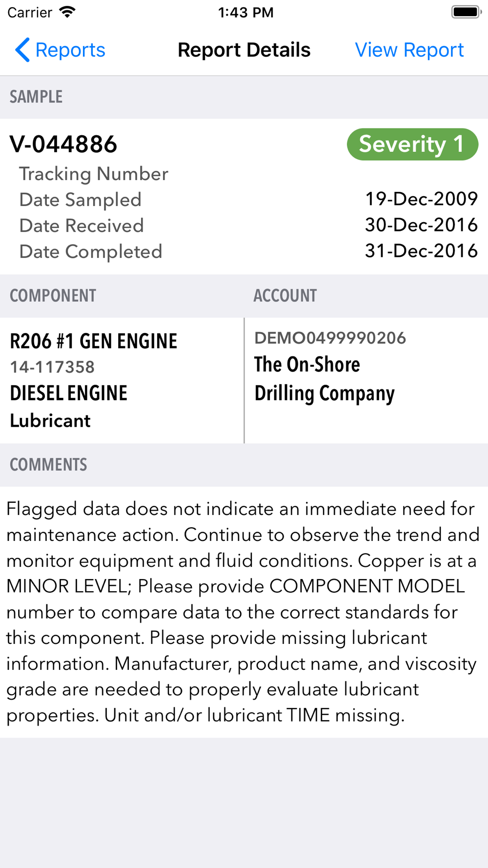The height and width of the screenshot is (868, 488).
Task: Tap account number DEMO0499990206
Action: 330,338
